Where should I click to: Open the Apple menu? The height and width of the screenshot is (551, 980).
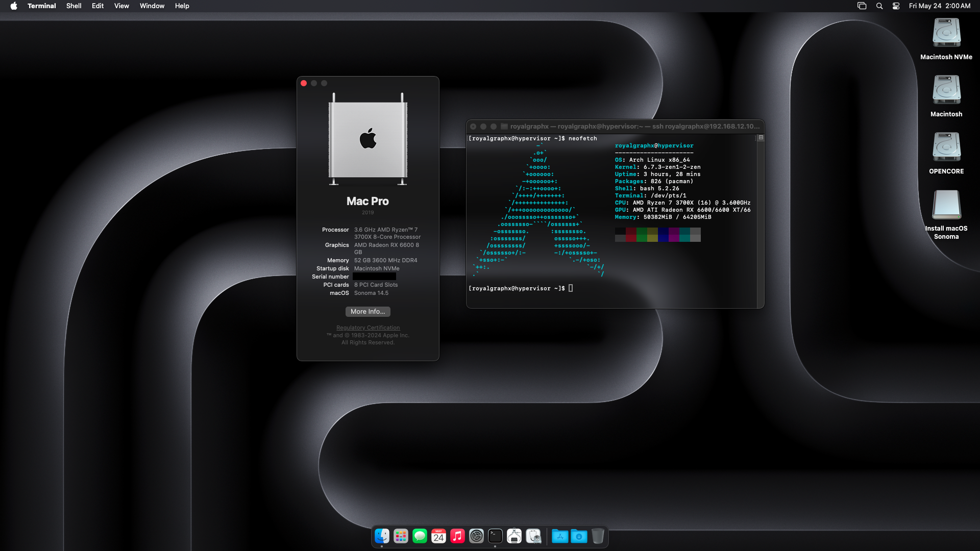click(14, 6)
